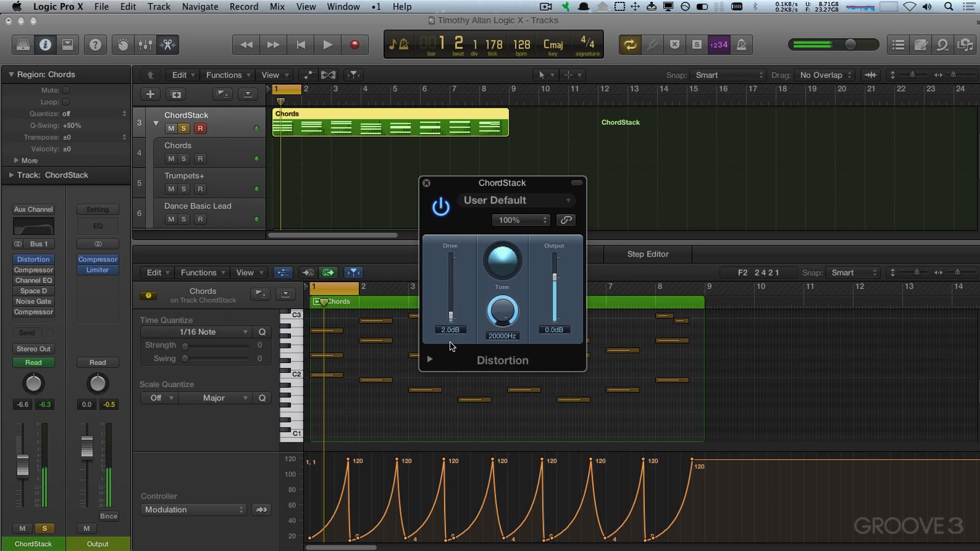Viewport: 980px width, 551px height.
Task: Open the Controller Modulation dropdown
Action: click(x=194, y=509)
